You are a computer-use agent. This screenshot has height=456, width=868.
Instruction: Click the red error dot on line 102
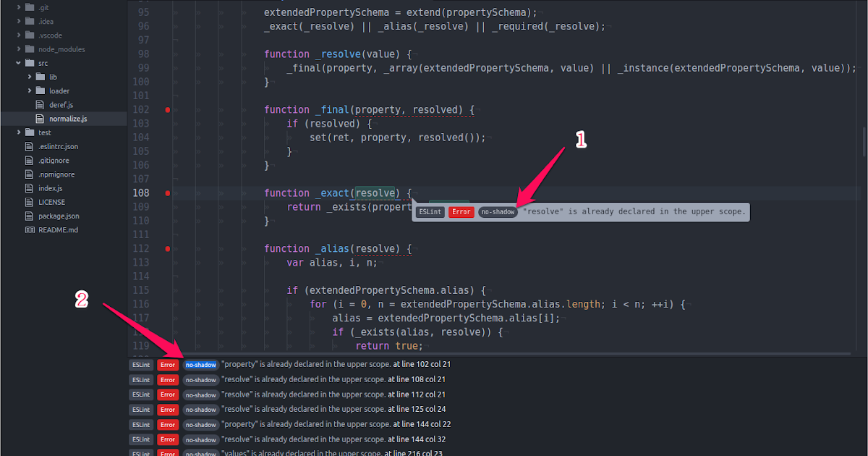pos(168,110)
